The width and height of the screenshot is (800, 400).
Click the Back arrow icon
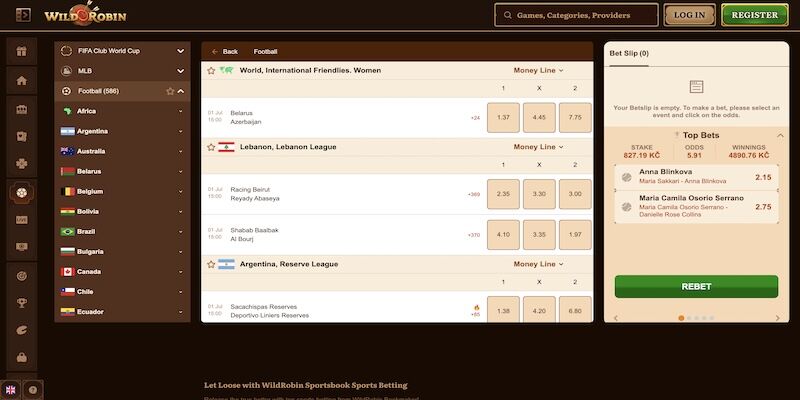coord(215,52)
